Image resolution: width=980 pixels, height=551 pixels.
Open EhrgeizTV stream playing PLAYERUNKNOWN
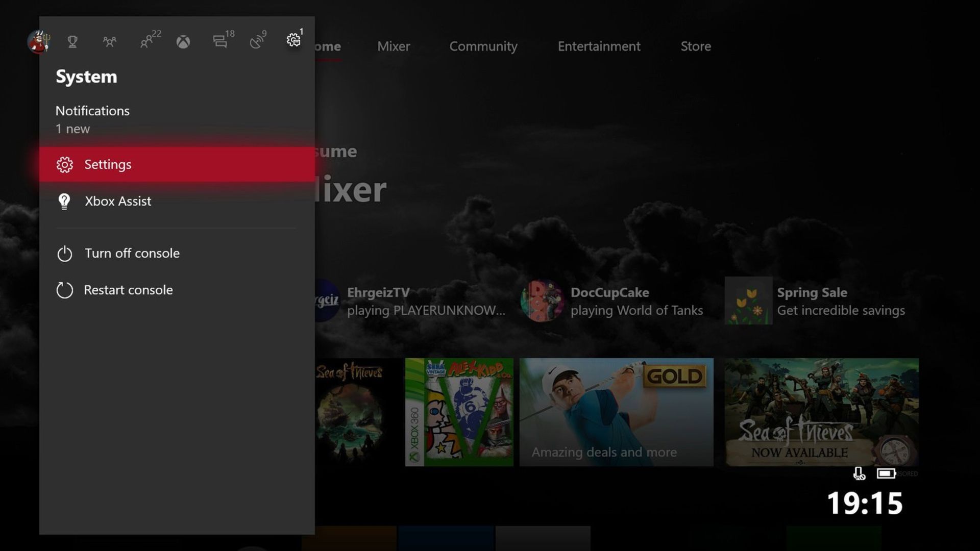[411, 301]
